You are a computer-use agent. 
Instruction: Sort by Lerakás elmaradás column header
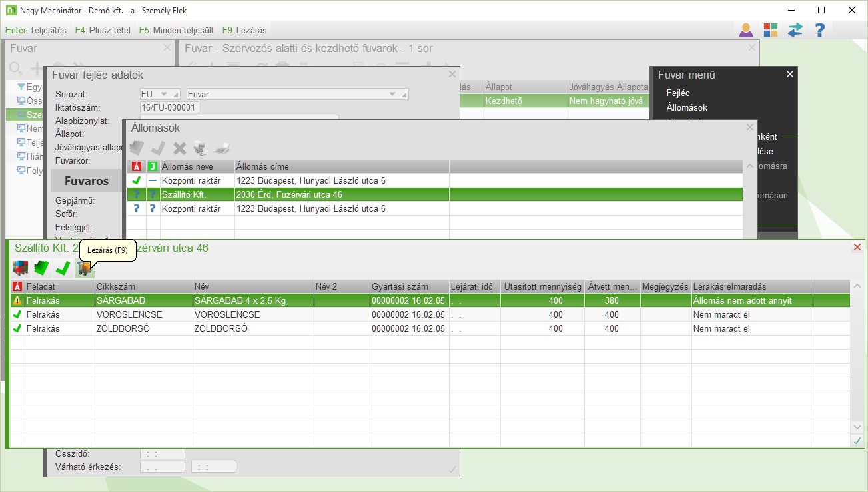click(752, 286)
